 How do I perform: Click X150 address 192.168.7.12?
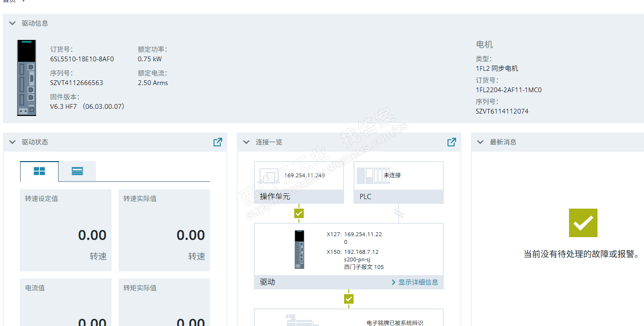click(x=361, y=252)
